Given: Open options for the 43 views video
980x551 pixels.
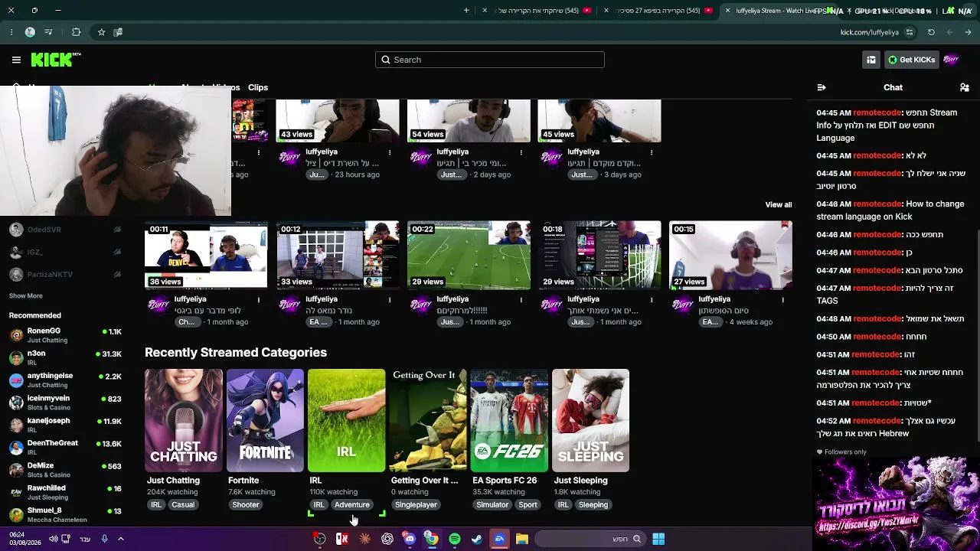Looking at the screenshot, I should click(390, 152).
